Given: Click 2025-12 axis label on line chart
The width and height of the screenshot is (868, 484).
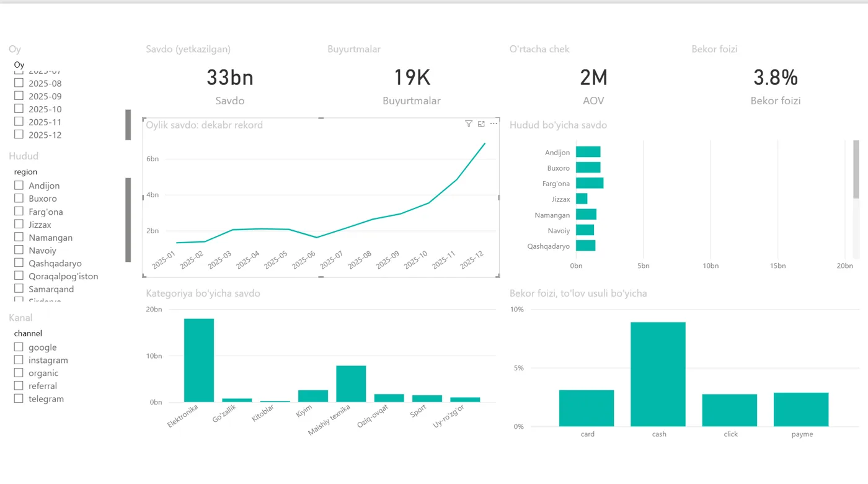Looking at the screenshot, I should [x=472, y=260].
